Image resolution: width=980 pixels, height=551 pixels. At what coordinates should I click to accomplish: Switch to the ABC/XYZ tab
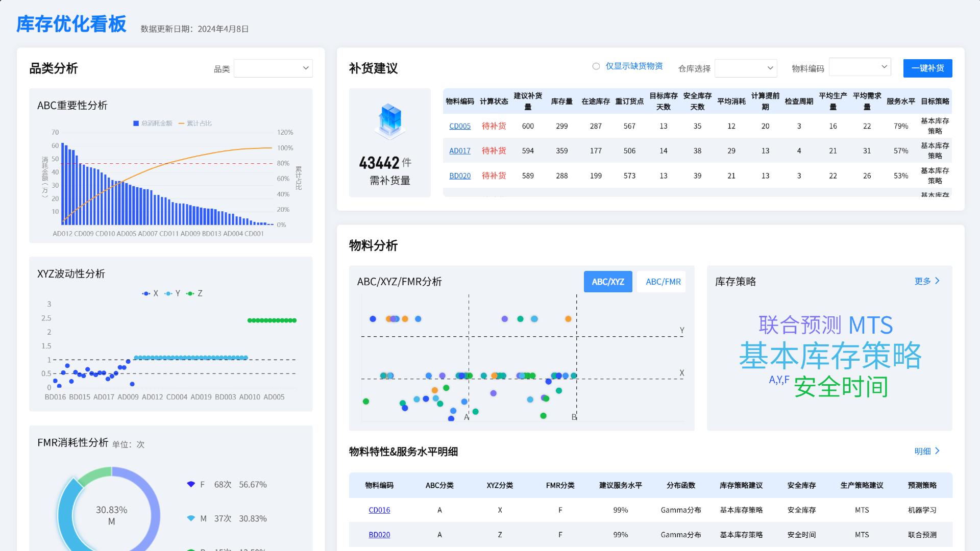(608, 281)
